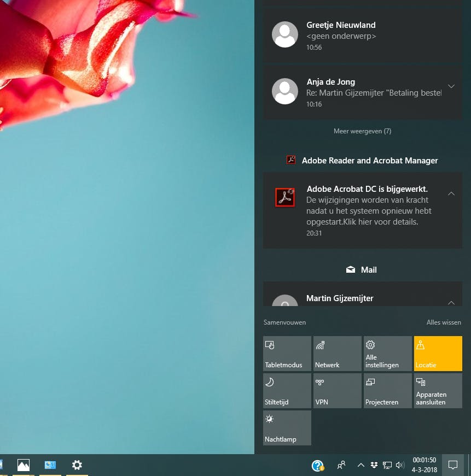Toggle the Nachtlamp night light tile

[287, 428]
